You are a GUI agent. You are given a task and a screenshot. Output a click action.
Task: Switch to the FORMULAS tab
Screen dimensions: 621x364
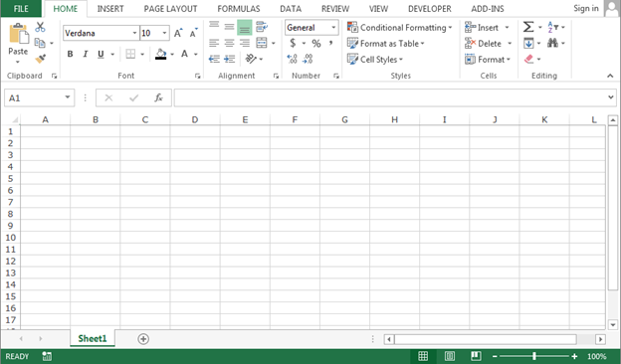point(239,8)
